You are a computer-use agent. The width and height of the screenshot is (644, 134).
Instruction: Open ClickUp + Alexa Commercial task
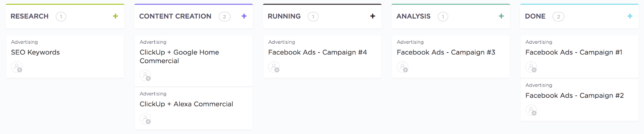pos(186,104)
